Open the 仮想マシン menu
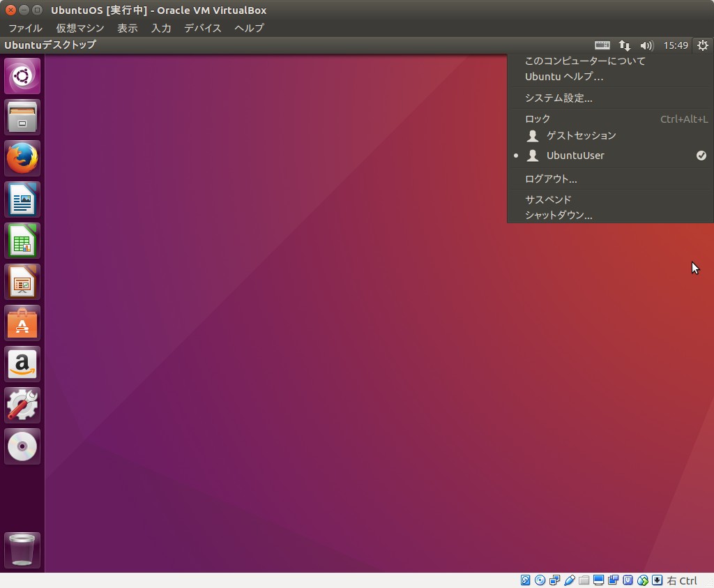Viewport: 714px width, 588px height. point(80,28)
